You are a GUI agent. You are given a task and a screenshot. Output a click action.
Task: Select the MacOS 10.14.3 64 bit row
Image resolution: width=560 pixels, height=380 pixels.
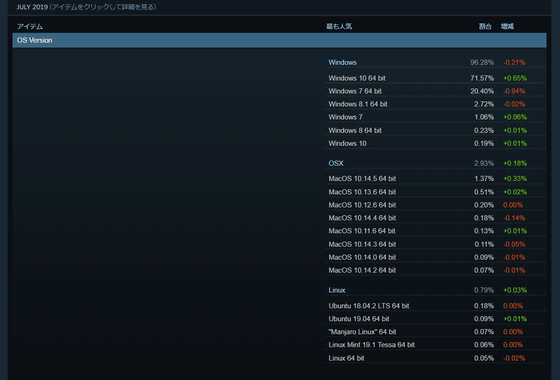click(x=435, y=244)
